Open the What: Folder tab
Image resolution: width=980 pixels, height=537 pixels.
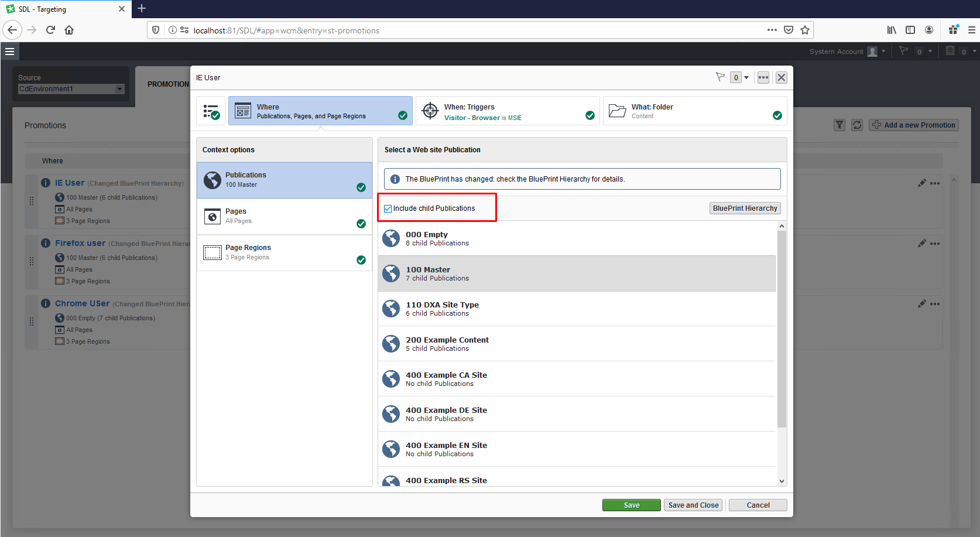(694, 111)
